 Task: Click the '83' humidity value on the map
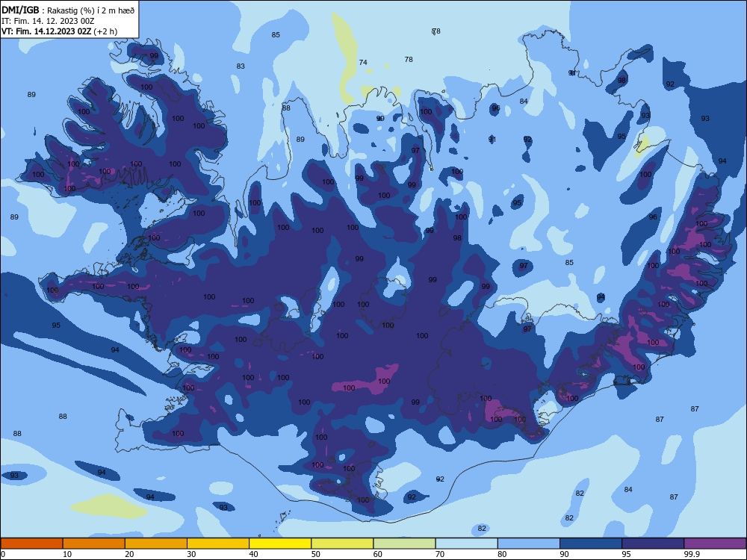241,66
